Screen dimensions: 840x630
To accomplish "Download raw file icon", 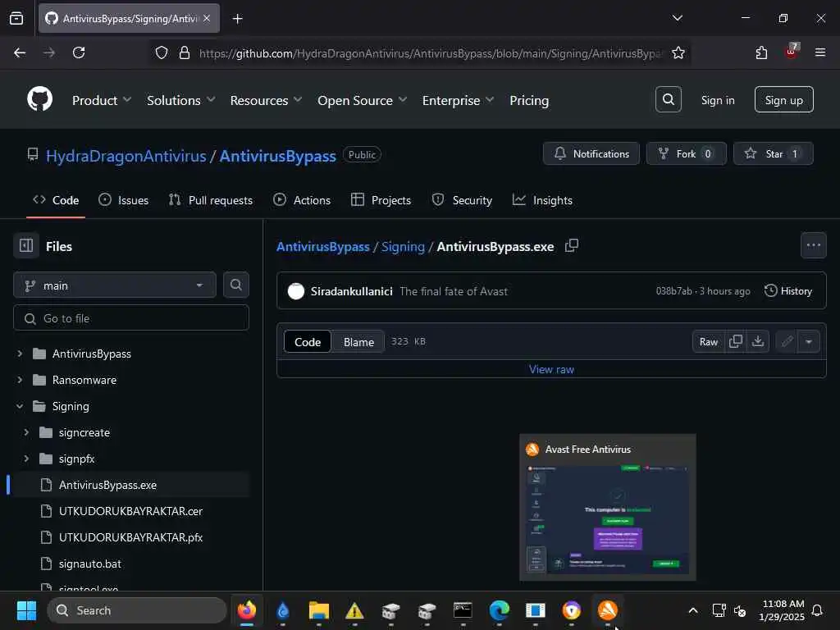I will pyautogui.click(x=757, y=341).
